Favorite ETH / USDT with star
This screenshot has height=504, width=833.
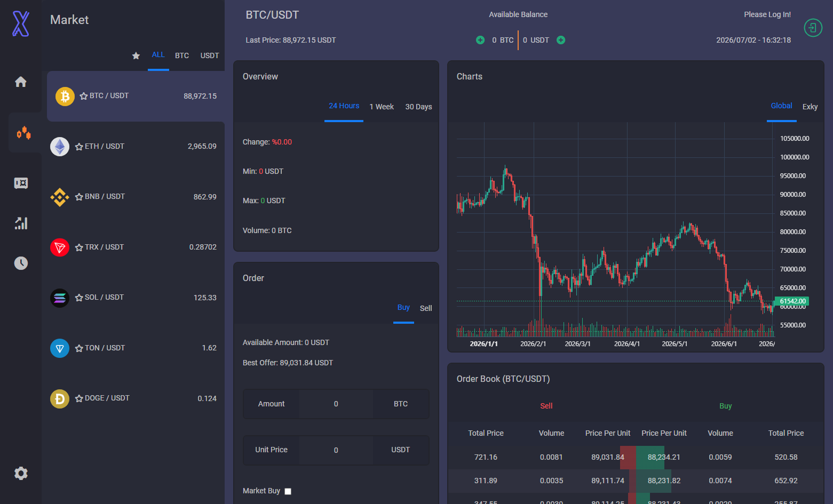79,147
